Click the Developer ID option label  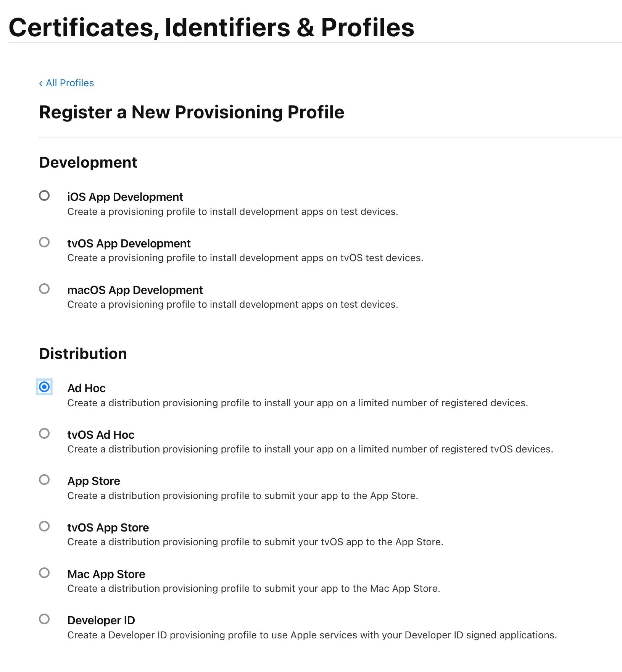[101, 620]
